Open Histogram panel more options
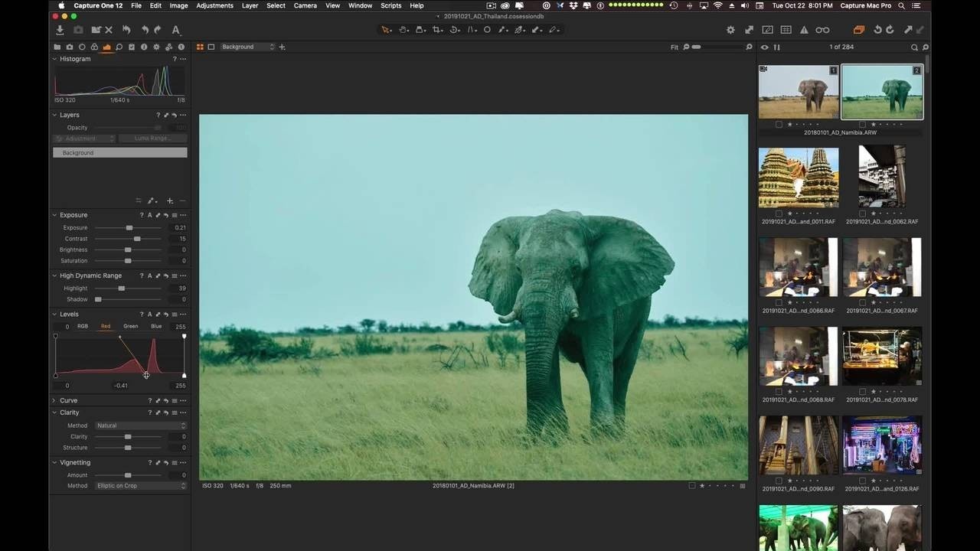Viewport: 980px width, 551px height. point(183,59)
